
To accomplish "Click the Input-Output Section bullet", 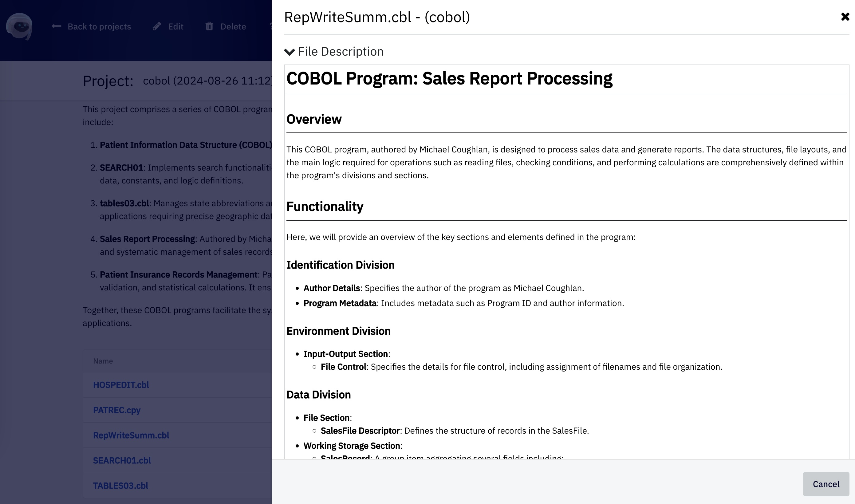I will pos(346,353).
